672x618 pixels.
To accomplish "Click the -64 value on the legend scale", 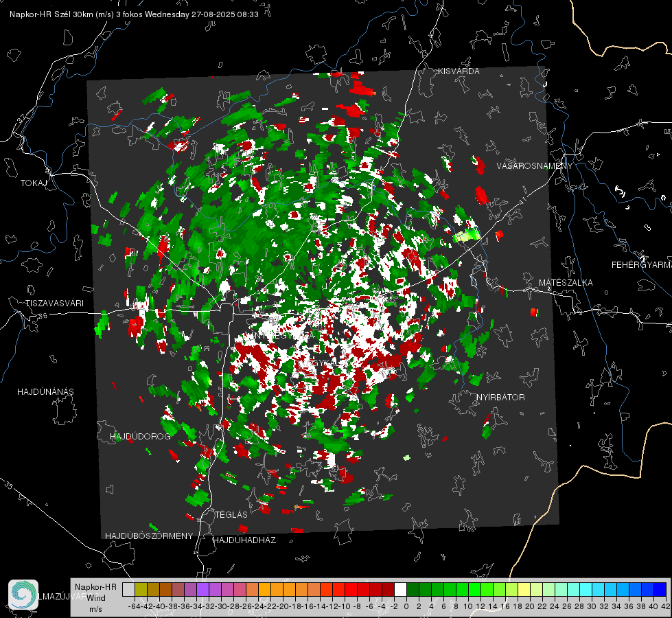I will pyautogui.click(x=134, y=606).
